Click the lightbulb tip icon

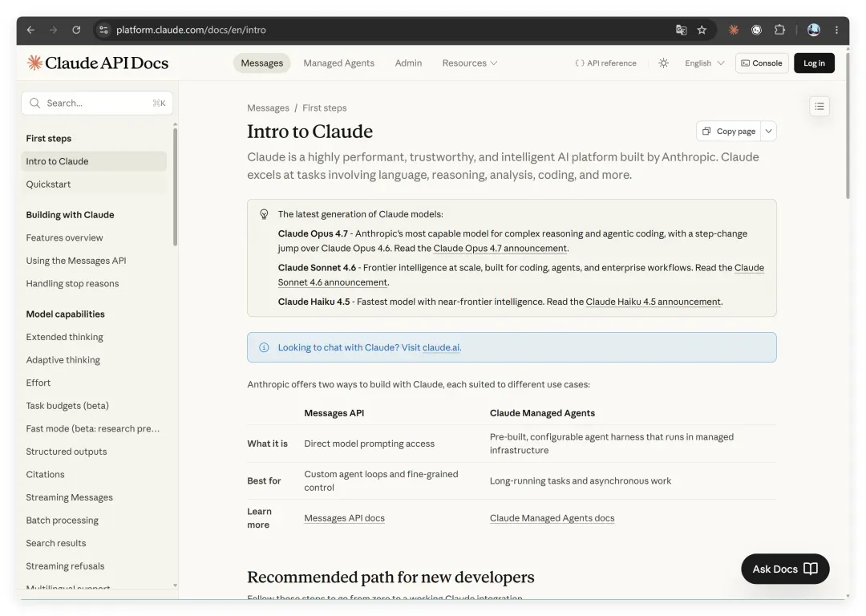[264, 214]
